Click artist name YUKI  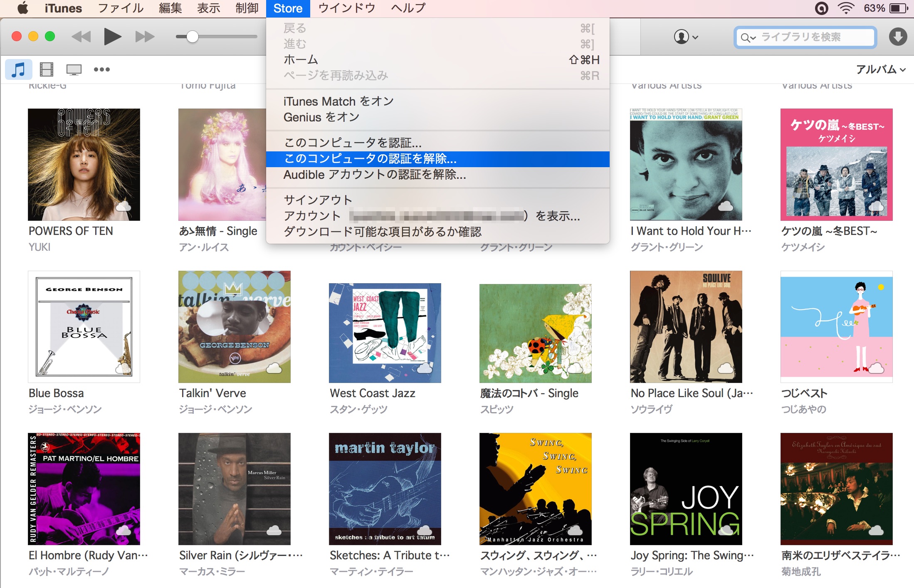click(40, 247)
